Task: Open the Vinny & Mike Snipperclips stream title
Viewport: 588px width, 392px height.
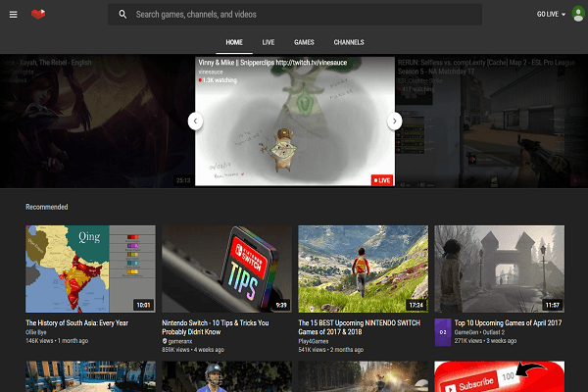Action: pyautogui.click(x=272, y=63)
